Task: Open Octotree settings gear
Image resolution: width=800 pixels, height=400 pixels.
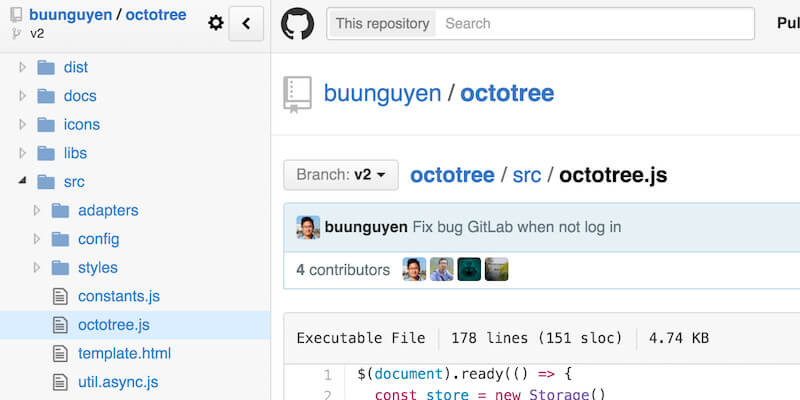Action: point(216,23)
